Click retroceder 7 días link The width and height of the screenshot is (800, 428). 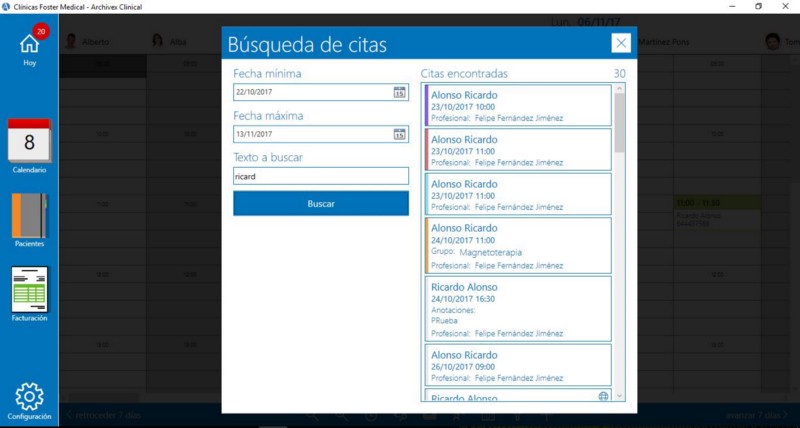104,415
